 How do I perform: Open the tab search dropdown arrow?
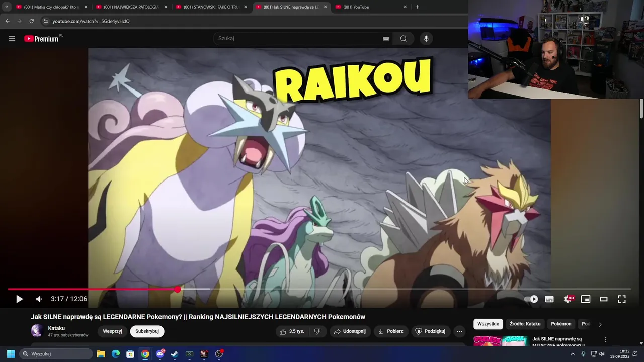click(x=7, y=7)
